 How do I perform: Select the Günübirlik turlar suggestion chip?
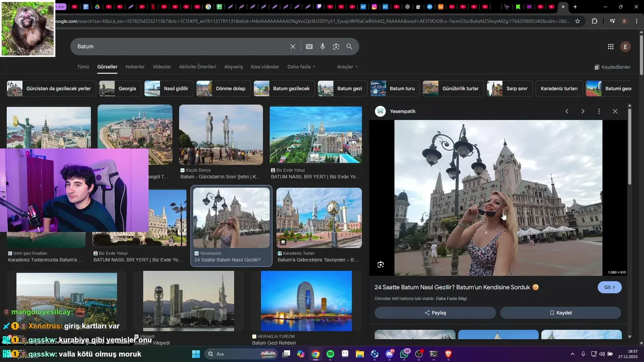452,88
